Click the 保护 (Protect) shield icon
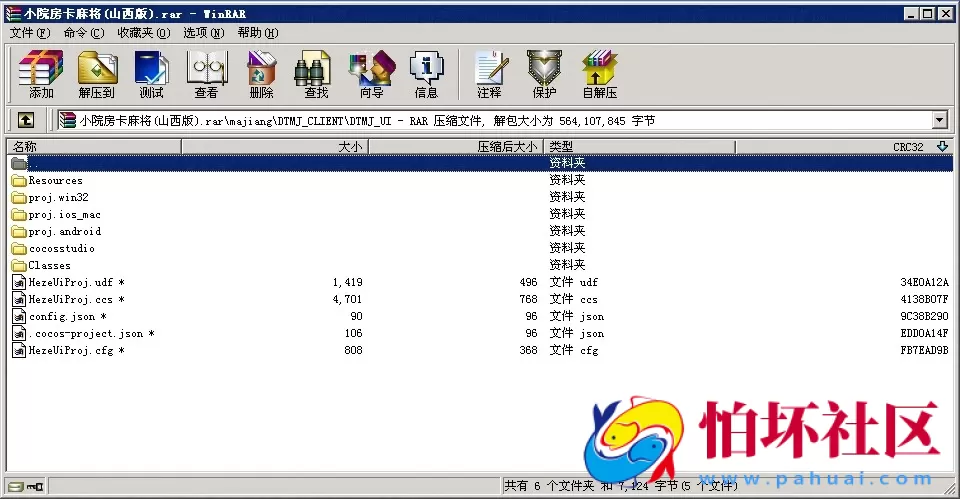 (544, 74)
